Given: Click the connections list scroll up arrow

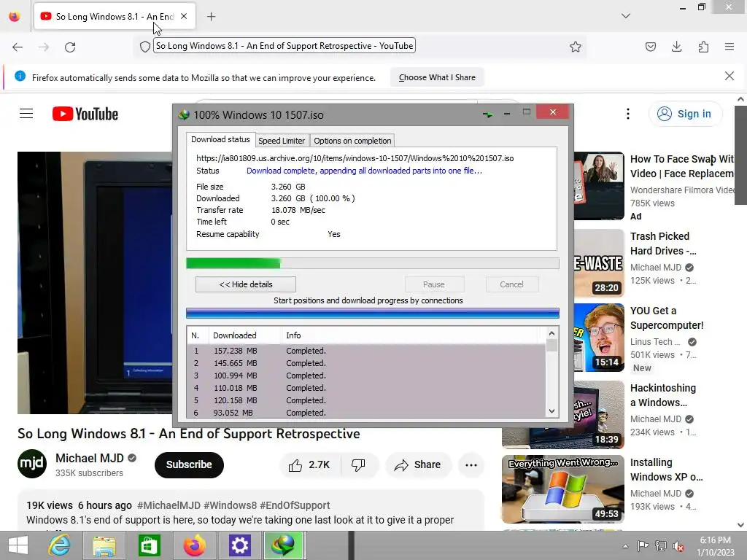Looking at the screenshot, I should click(x=551, y=333).
